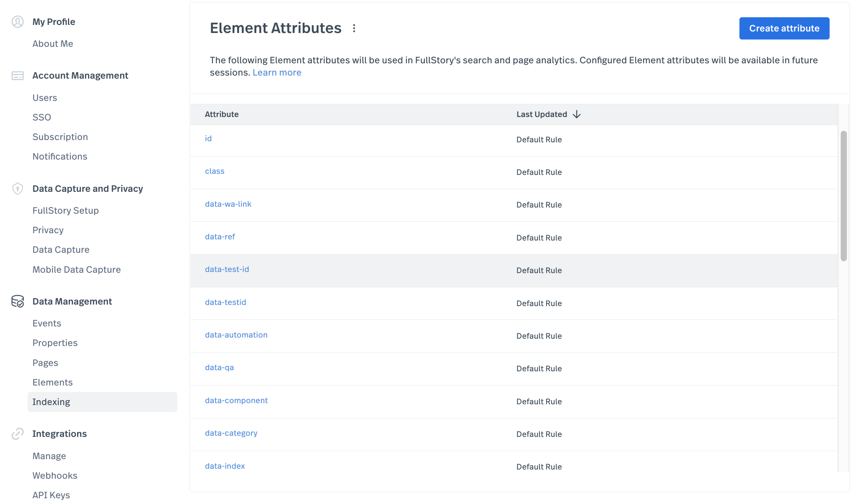Screen dimensions: 858x504
Task: Click the Data Management database icon
Action: [x=18, y=301]
